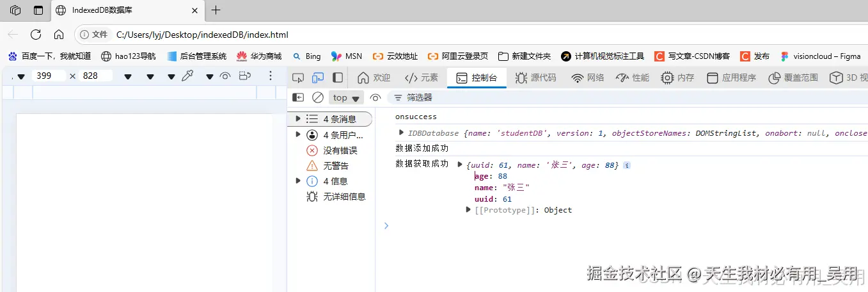Toggle DevTools activity bar dock icon
Viewport: 868px width, 292px height.
pos(338,77)
